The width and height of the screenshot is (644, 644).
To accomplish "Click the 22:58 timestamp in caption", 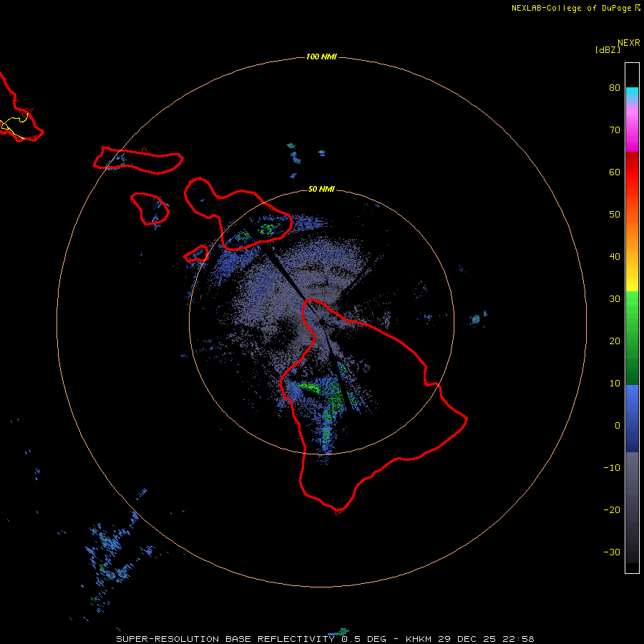I will pos(519,639).
